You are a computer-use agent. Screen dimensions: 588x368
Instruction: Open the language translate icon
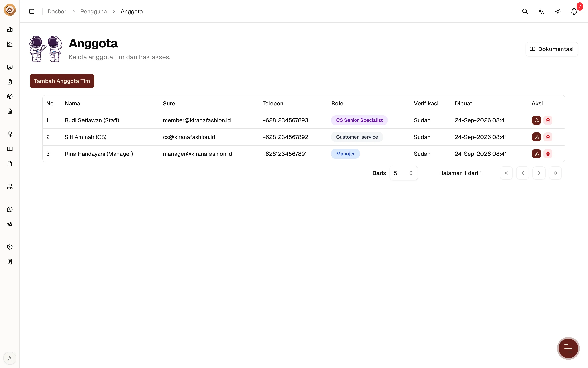coord(541,11)
